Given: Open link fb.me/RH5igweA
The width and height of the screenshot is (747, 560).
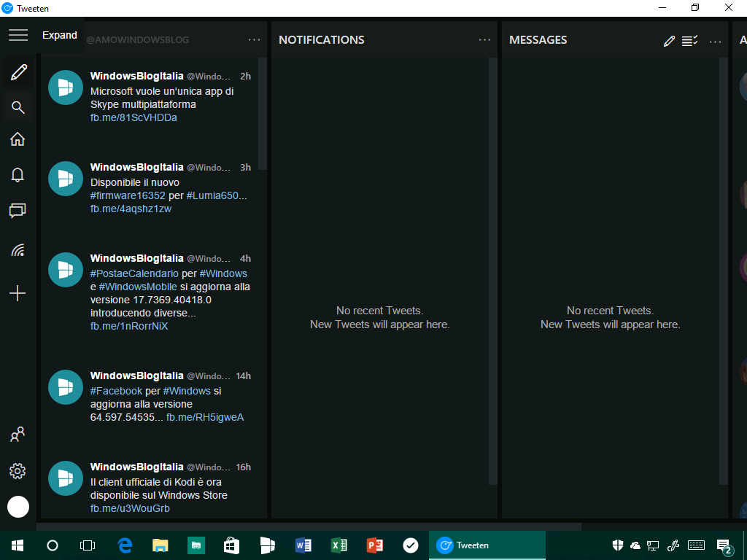Looking at the screenshot, I should 205,418.
